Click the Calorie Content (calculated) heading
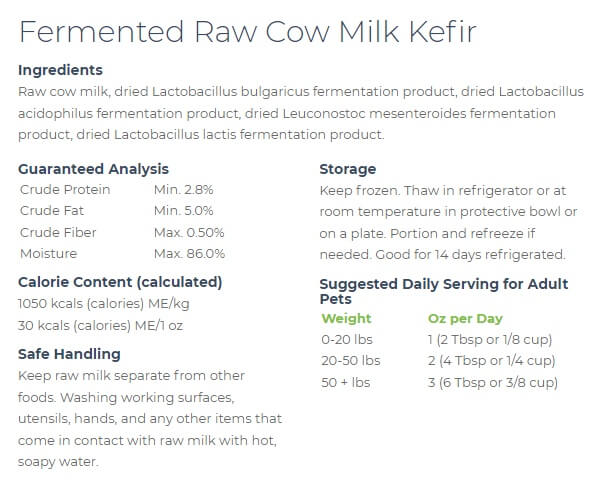This screenshot has height=497, width=611. [120, 282]
